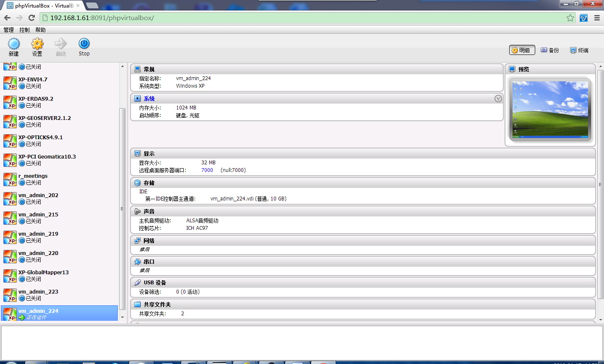Click the browser forward button

(19, 18)
